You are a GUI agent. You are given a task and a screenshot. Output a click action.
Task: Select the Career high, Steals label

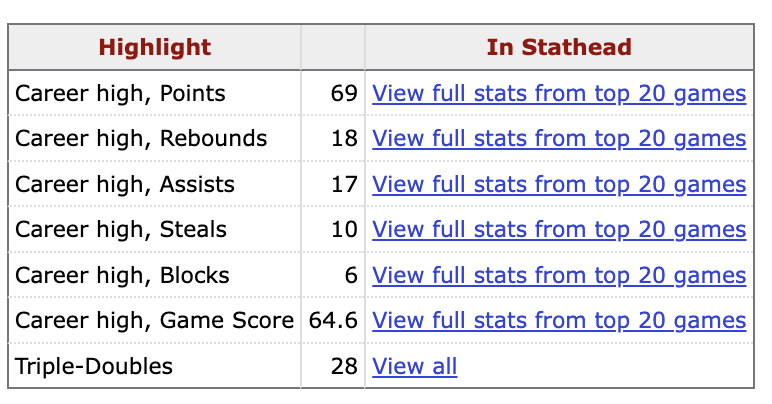point(122,230)
